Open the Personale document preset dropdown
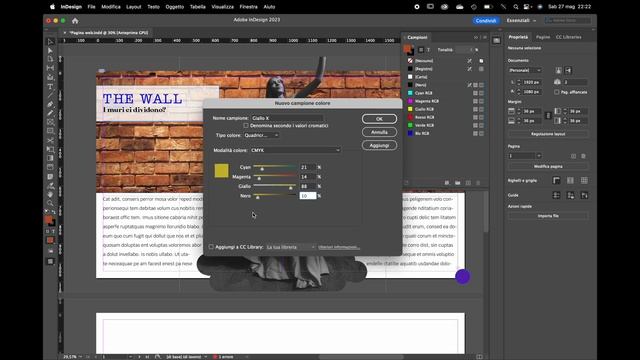Viewport: 640px width, 360px height. pos(525,70)
